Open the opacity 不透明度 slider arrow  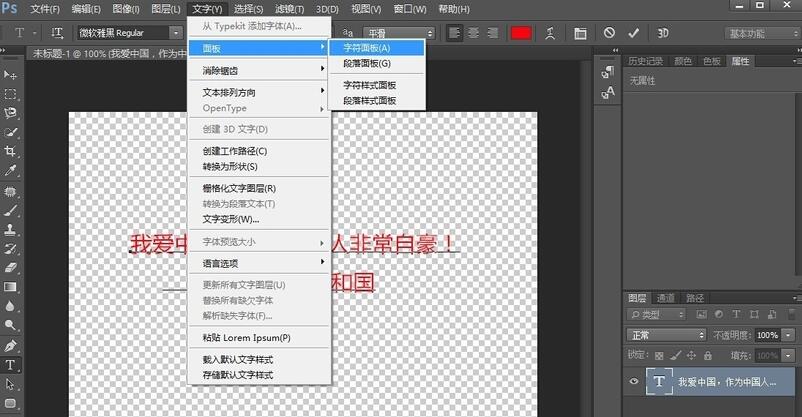coord(789,335)
